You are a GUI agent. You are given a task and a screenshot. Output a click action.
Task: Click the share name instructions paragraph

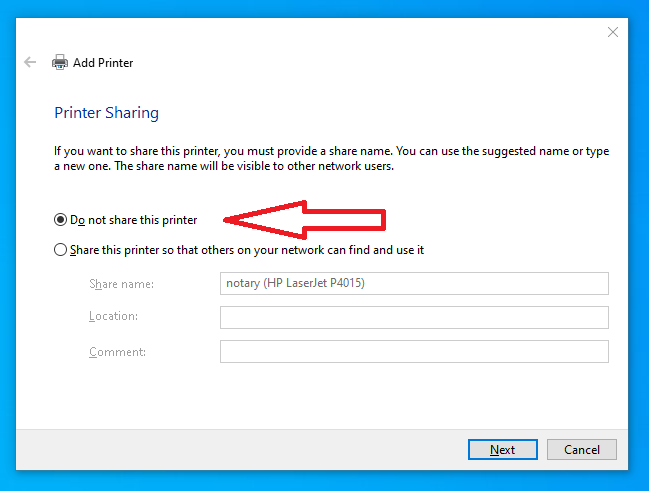coord(331,158)
